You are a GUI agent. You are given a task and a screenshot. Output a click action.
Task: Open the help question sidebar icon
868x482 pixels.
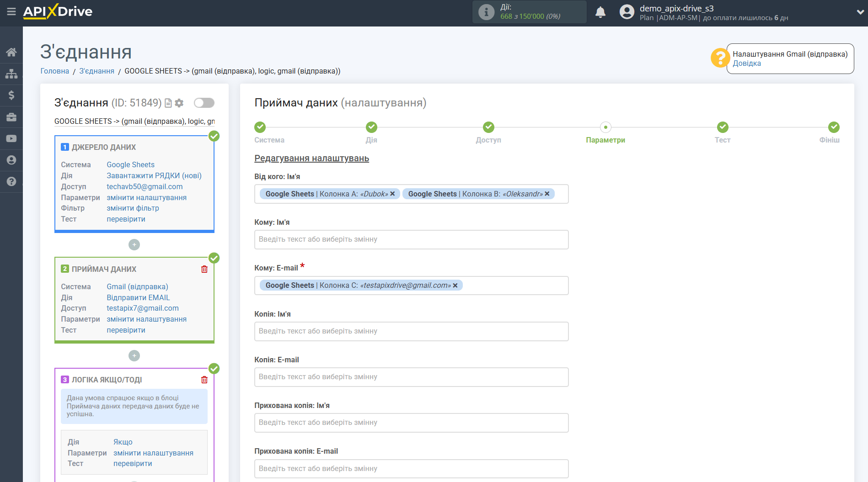(x=11, y=181)
